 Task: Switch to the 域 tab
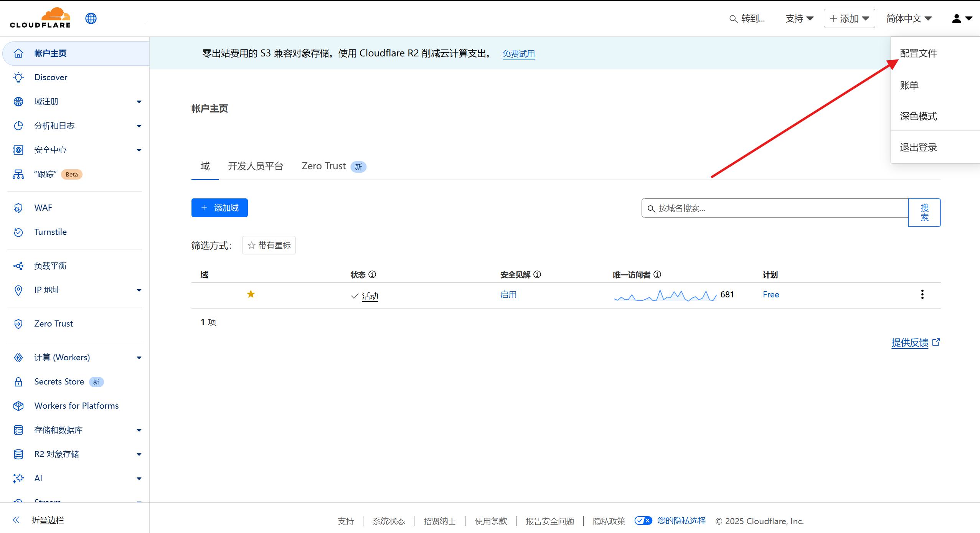point(205,166)
